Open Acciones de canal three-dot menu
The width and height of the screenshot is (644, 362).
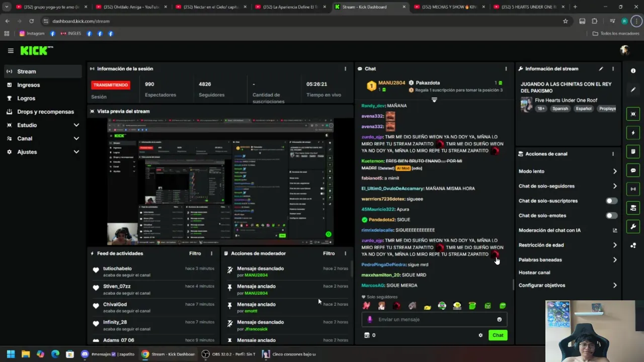[613, 154]
